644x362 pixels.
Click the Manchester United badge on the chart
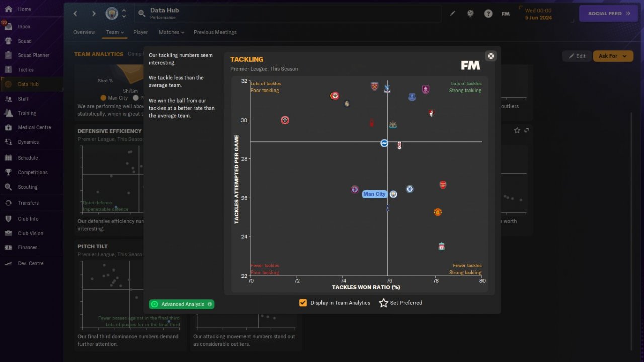coord(438,212)
